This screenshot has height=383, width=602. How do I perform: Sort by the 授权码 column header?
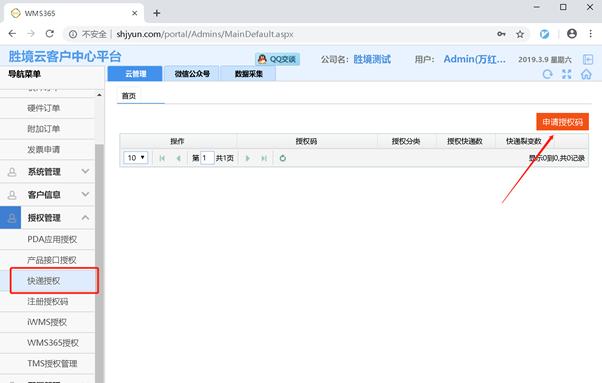(307, 141)
